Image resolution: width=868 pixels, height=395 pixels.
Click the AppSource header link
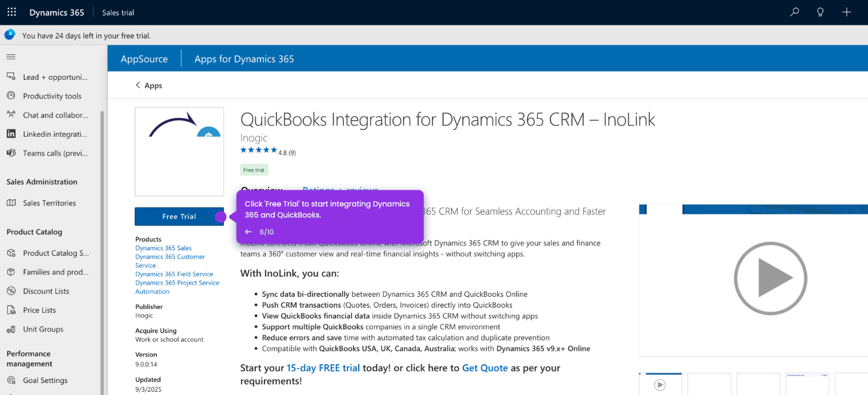click(144, 59)
